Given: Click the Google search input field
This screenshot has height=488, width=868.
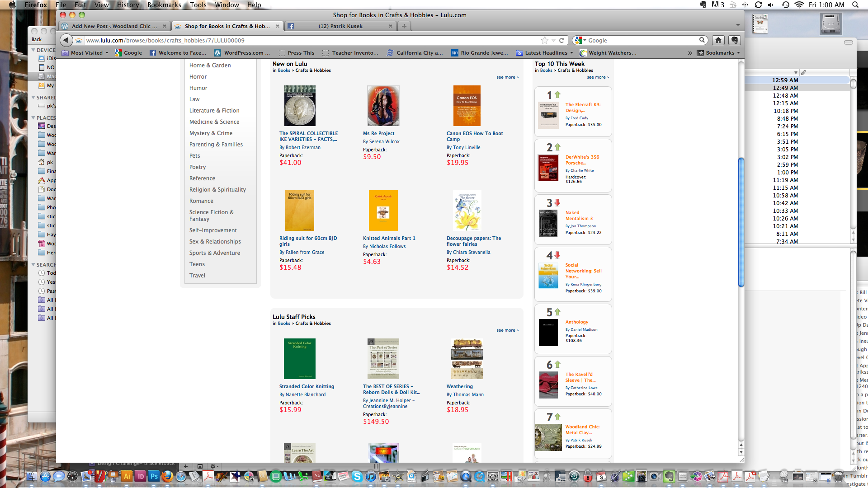Looking at the screenshot, I should click(642, 40).
